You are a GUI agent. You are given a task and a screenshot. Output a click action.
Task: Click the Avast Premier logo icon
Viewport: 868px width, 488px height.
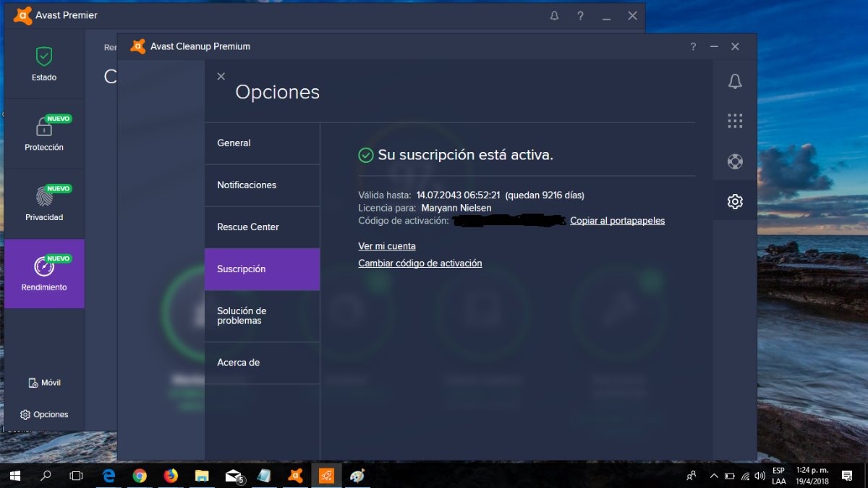tap(22, 15)
